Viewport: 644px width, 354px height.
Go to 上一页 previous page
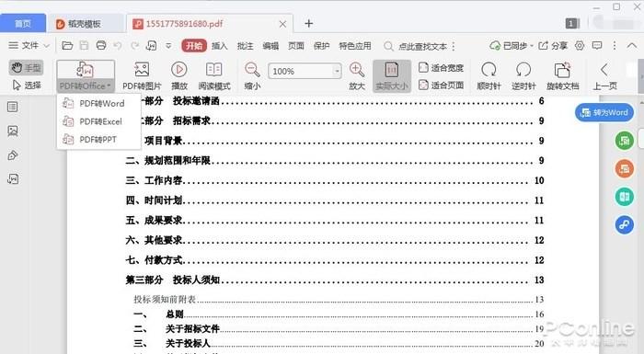click(604, 76)
